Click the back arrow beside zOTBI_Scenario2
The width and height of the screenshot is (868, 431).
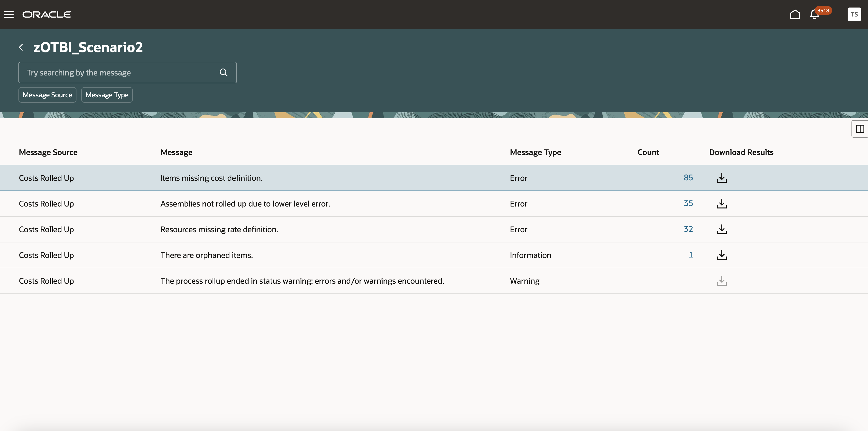[21, 48]
